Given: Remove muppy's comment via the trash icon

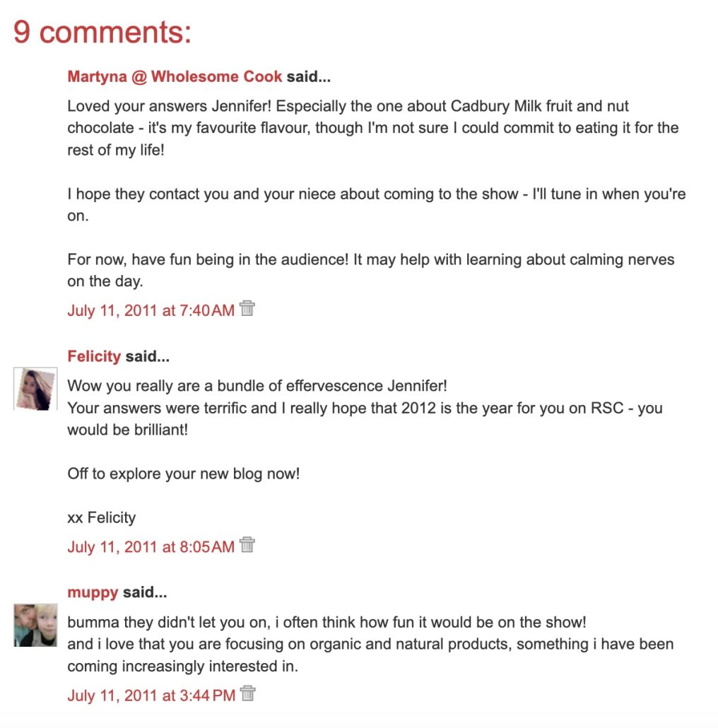Looking at the screenshot, I should pos(247,694).
